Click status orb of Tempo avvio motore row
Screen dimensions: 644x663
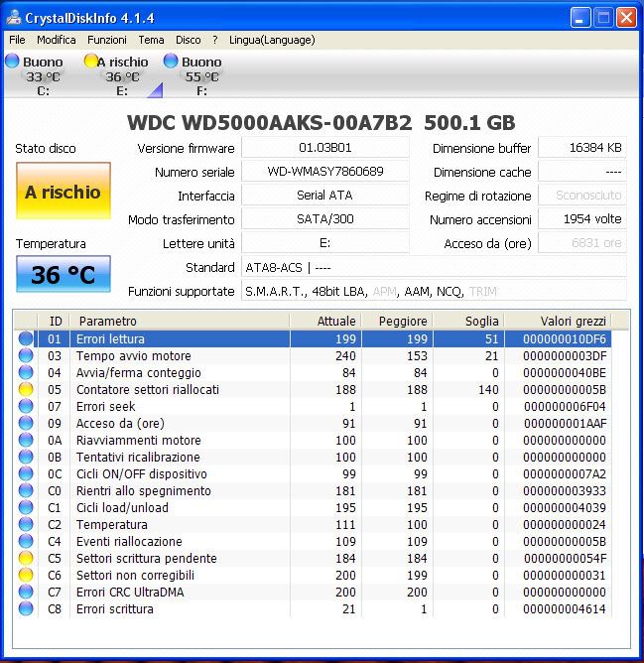(x=26, y=355)
